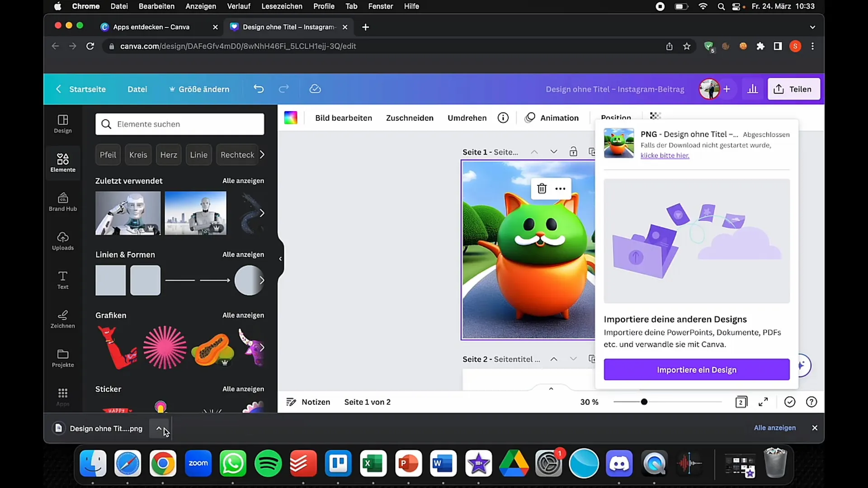
Task: Select the Elemente sidebar panel
Action: [x=63, y=163]
